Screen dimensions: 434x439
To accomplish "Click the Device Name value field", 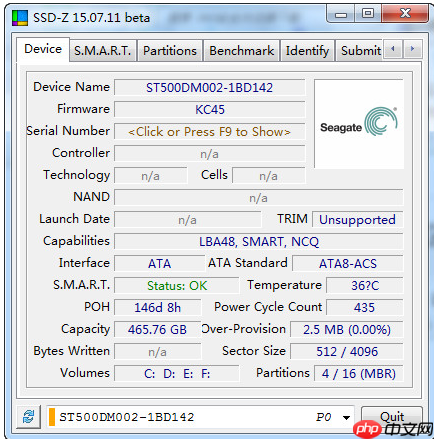I will [209, 88].
